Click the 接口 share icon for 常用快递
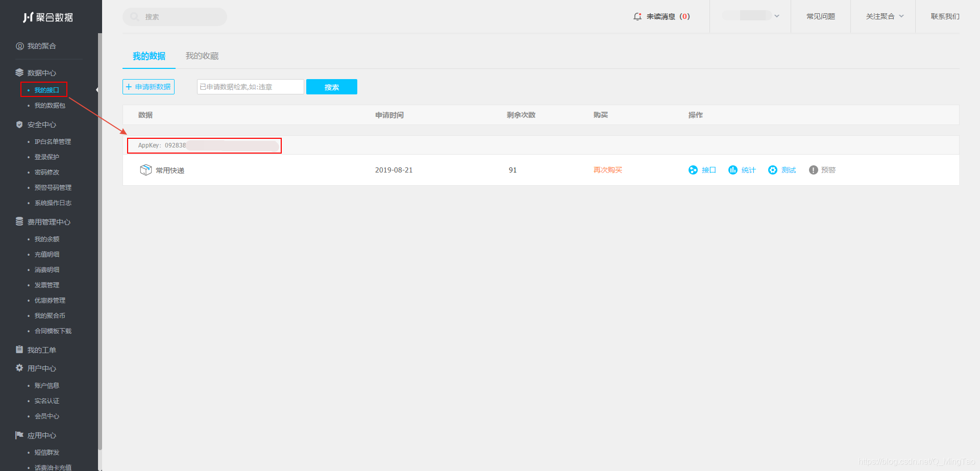This screenshot has width=980, height=471. (x=693, y=170)
